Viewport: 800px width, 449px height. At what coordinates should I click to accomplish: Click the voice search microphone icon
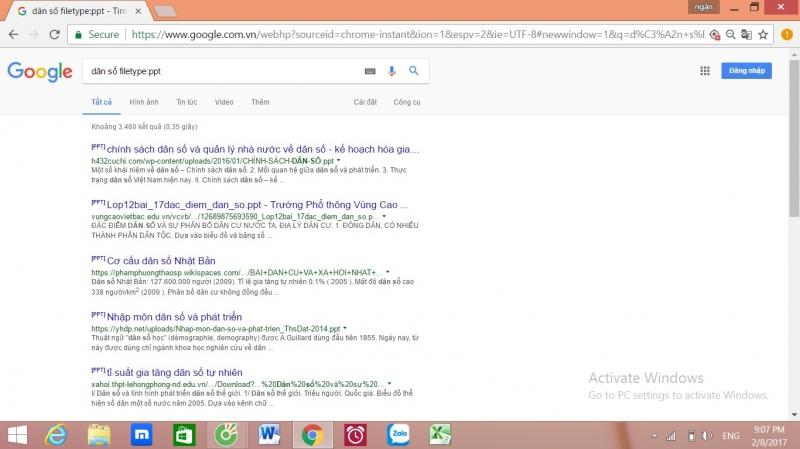click(391, 71)
